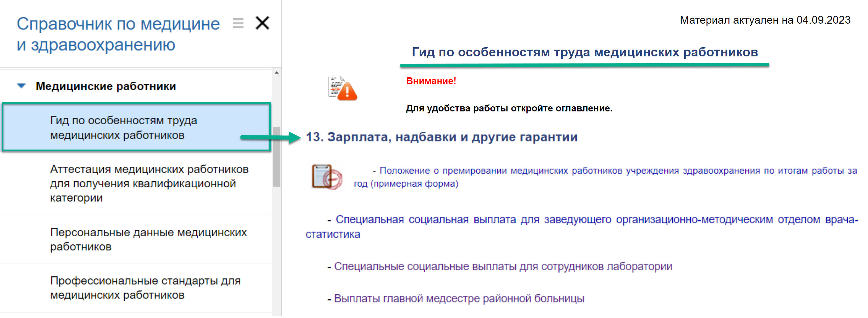Open Выплаты главной медсестре районной больницы link
Image resolution: width=868 pixels, height=318 pixels.
pos(459,298)
